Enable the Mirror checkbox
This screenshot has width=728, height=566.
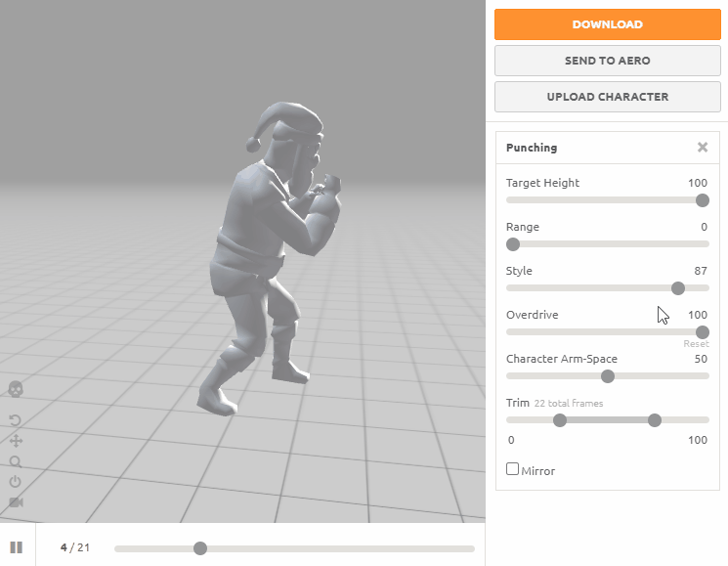click(513, 469)
